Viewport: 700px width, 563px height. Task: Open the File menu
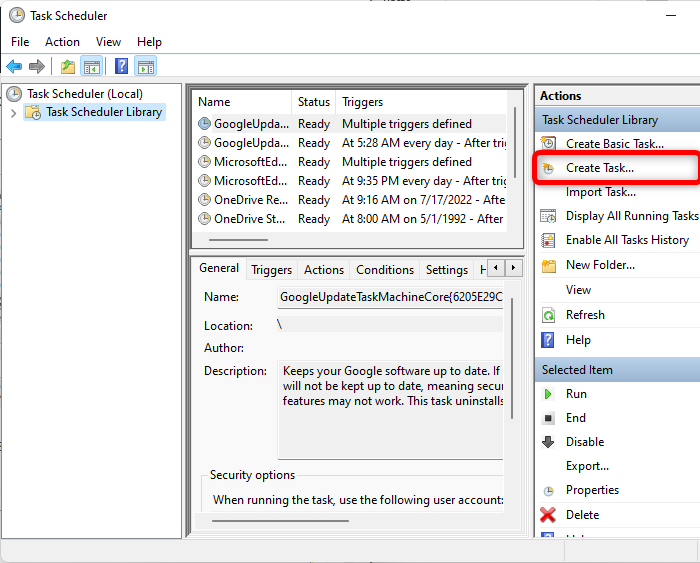click(x=20, y=42)
